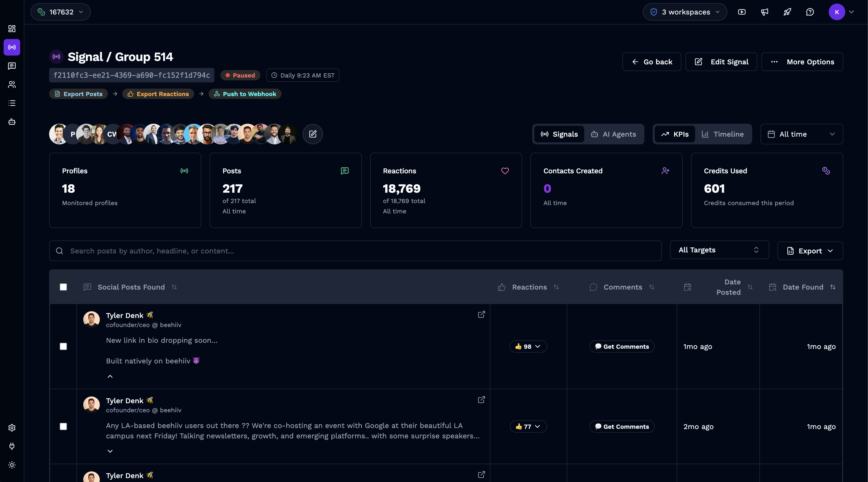The image size is (868, 482).
Task: Select the AI bot icon in sidebar
Action: click(12, 122)
